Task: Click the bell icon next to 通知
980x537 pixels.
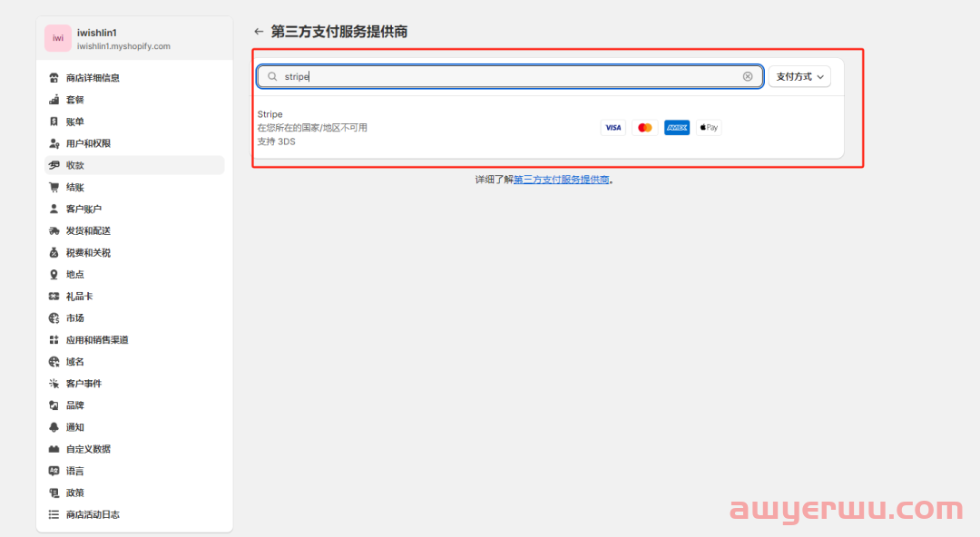Action: click(x=54, y=427)
